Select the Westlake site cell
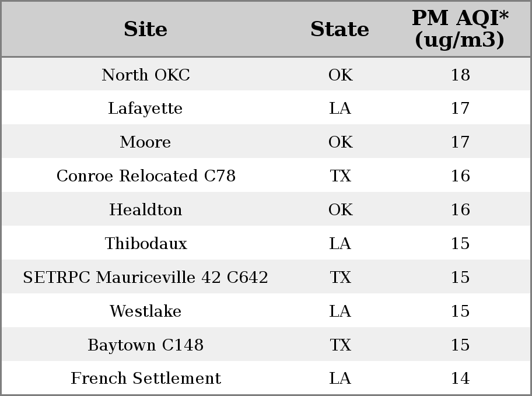This screenshot has width=532, height=396. point(146,311)
